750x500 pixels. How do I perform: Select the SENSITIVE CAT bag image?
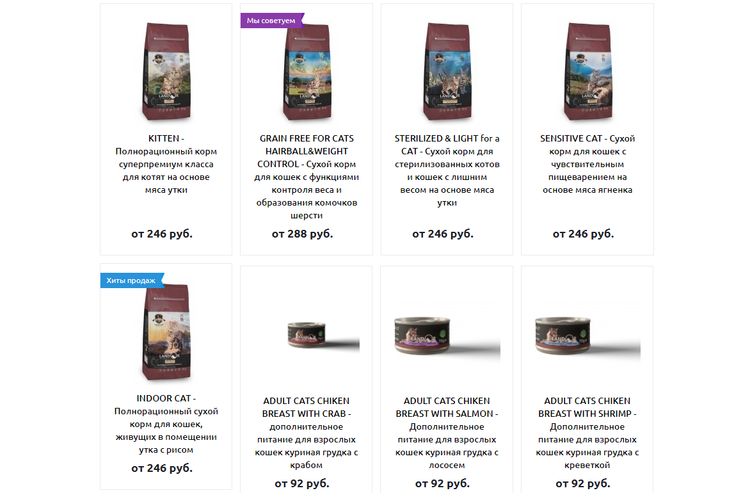587,71
